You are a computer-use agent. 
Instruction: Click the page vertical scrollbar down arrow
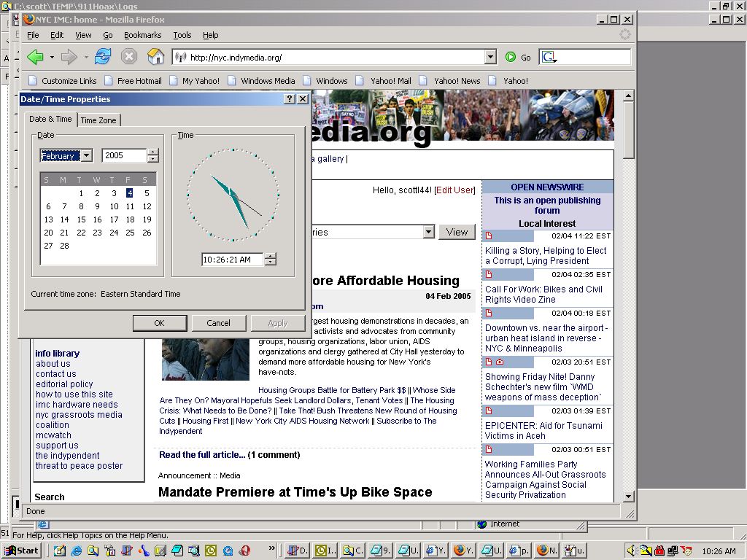coord(629,497)
